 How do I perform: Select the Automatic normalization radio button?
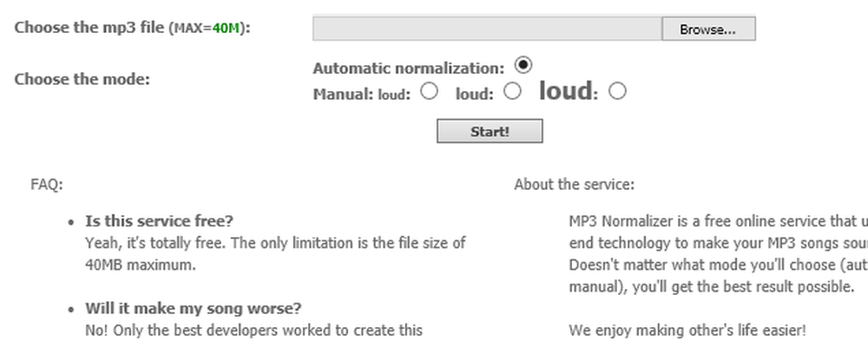(x=523, y=65)
